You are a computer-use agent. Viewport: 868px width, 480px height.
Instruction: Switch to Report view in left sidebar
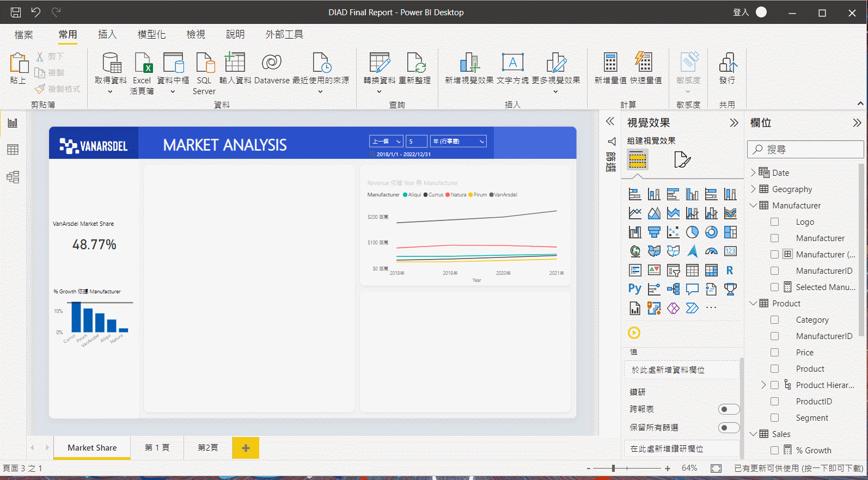point(13,122)
